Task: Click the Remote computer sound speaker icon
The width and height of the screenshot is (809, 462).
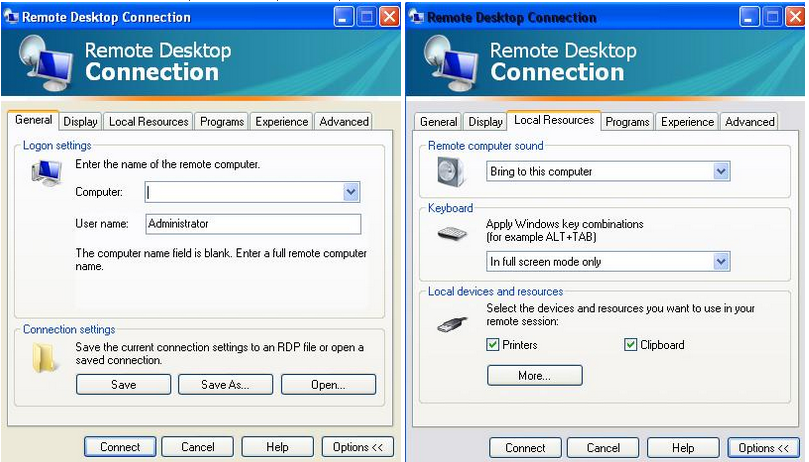Action: [x=451, y=171]
